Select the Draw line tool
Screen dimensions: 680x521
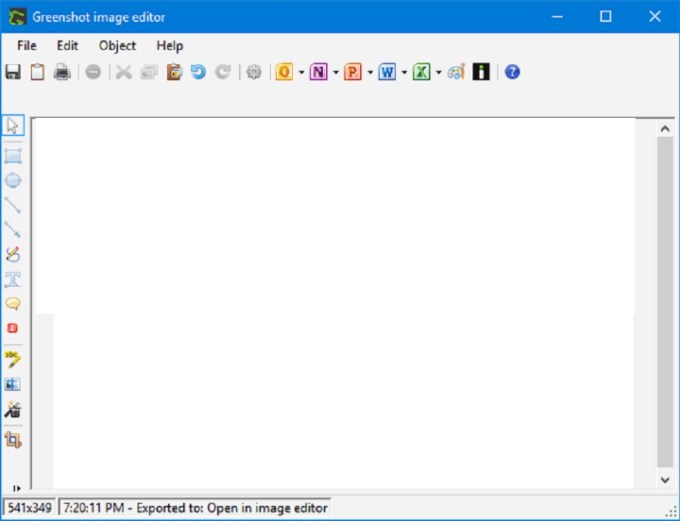coord(13,205)
